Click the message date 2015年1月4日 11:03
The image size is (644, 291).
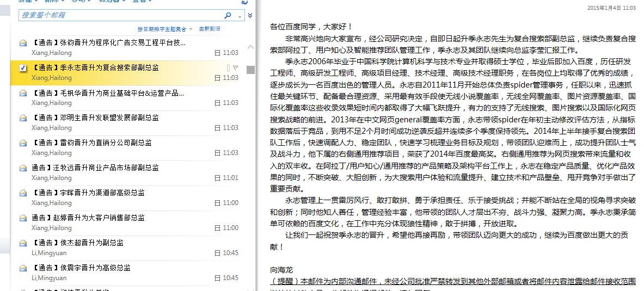tap(611, 8)
